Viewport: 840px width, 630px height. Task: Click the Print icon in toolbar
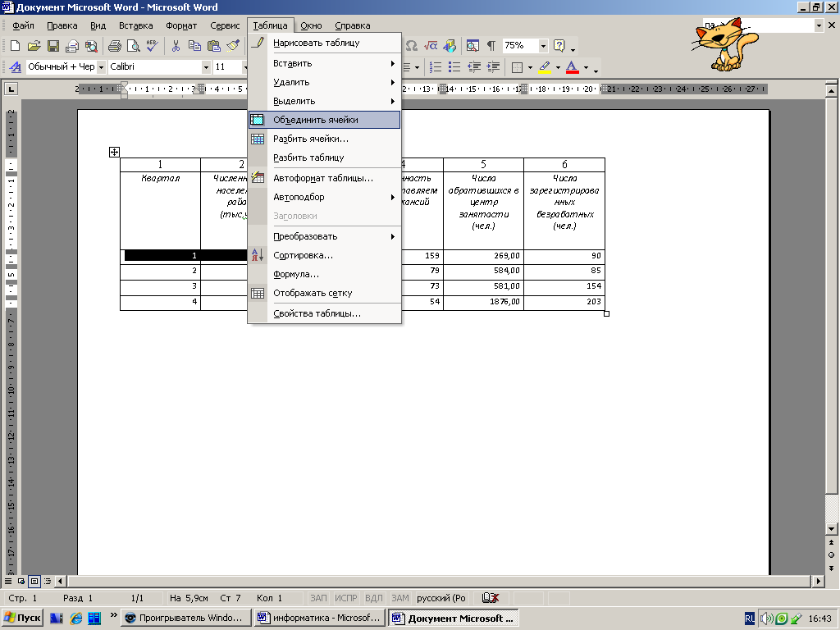click(x=115, y=46)
